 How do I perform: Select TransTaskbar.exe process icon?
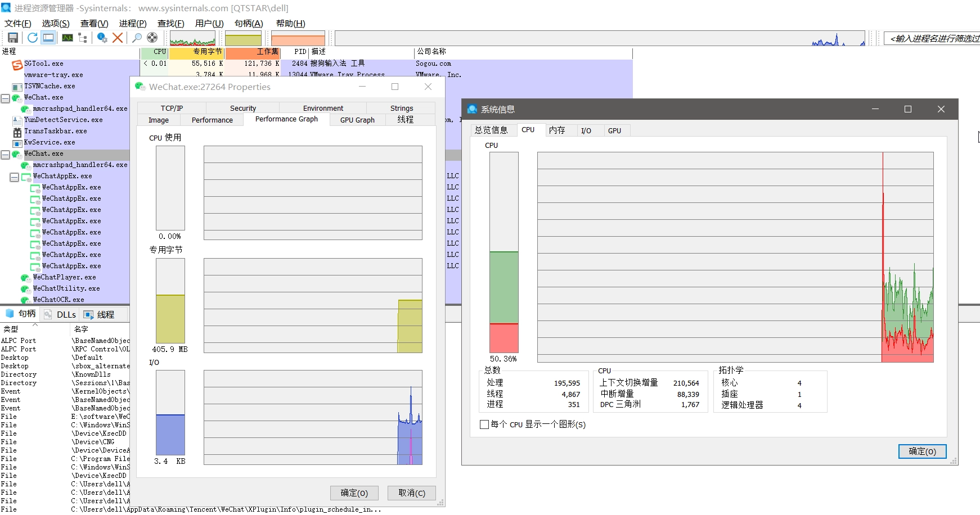tap(17, 132)
